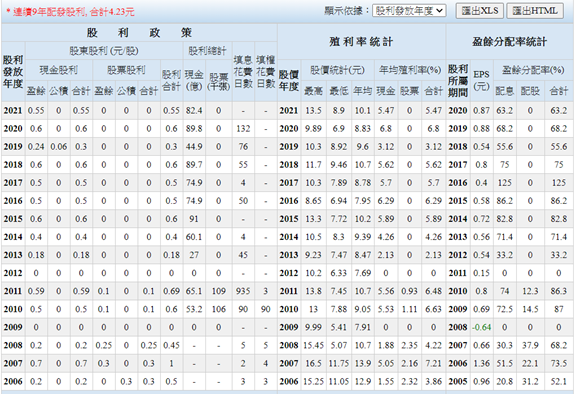Image resolution: width=576 pixels, height=394 pixels.
Task: Click the 配股 column header
Action: pos(530,91)
